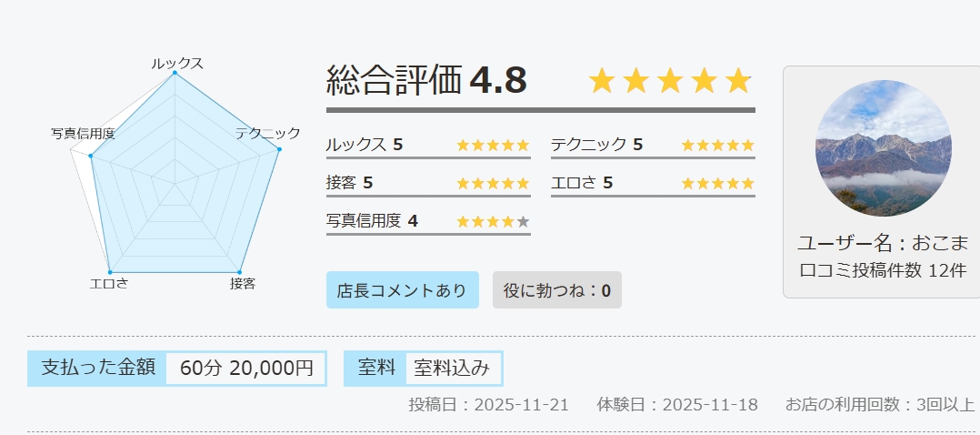Click the テクニック star rating
The image size is (980, 435).
point(717,145)
